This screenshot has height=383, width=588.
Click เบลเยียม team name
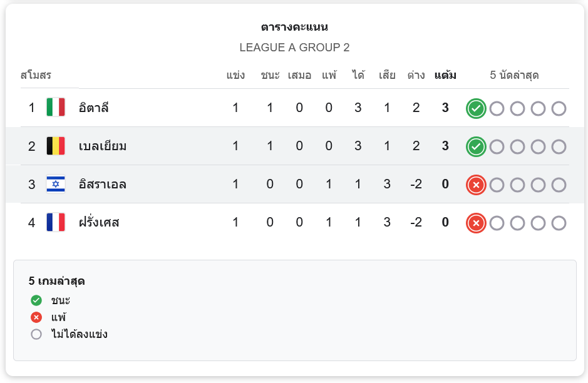point(103,146)
